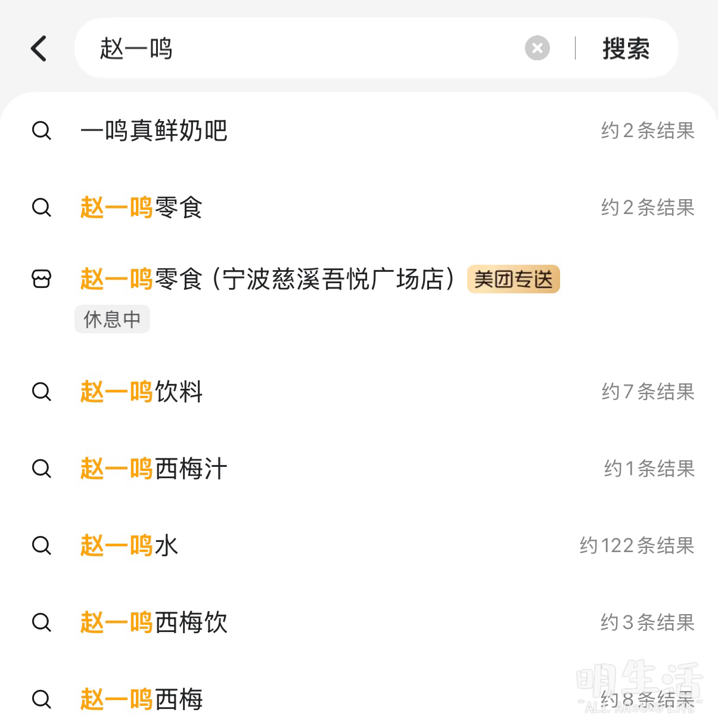Click the magnifier icon beside 赵一鸣水
The image size is (718, 728).
pos(41,546)
